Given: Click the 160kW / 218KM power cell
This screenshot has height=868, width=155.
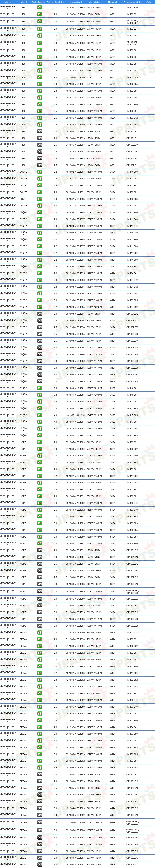Looking at the screenshot, I should click(x=94, y=388).
